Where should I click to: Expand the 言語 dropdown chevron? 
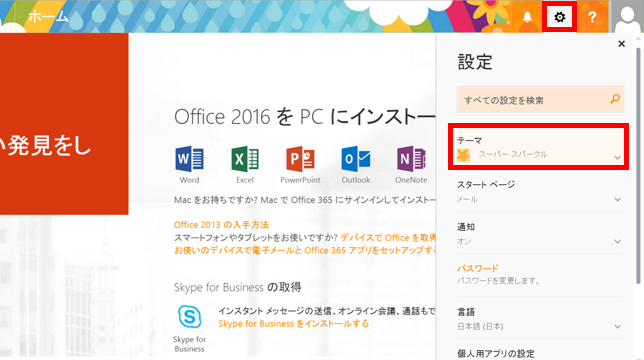click(x=617, y=327)
